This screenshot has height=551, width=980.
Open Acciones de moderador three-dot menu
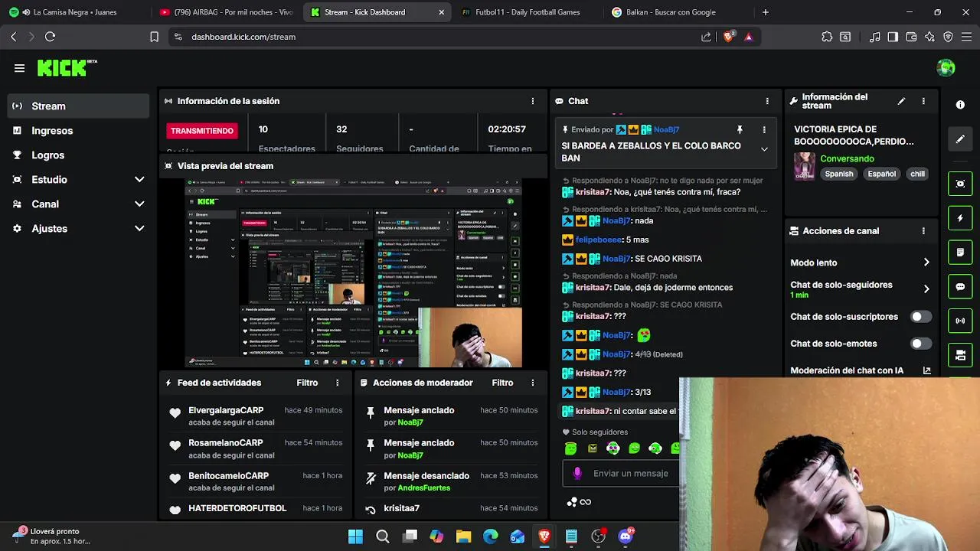533,383
